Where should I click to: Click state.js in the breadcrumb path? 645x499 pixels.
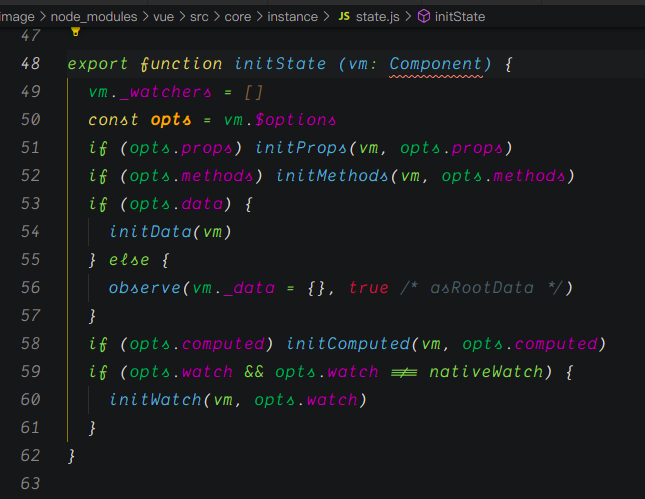377,16
